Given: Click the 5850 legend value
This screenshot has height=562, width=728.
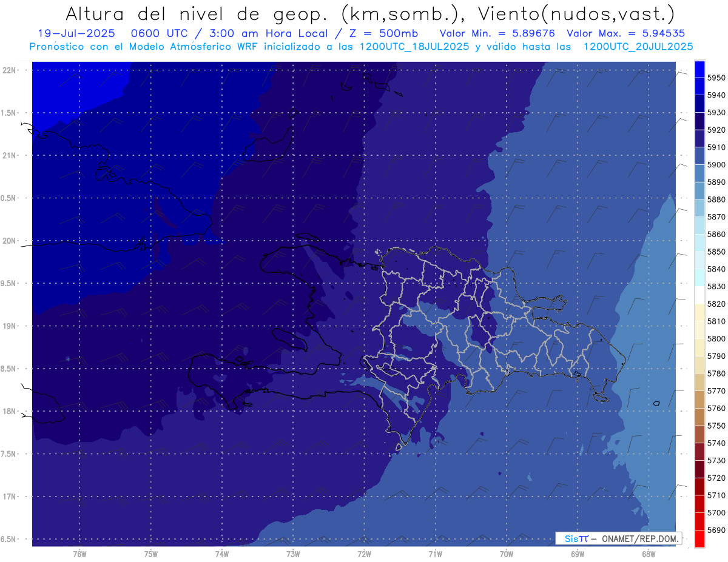Looking at the screenshot, I should [x=716, y=252].
